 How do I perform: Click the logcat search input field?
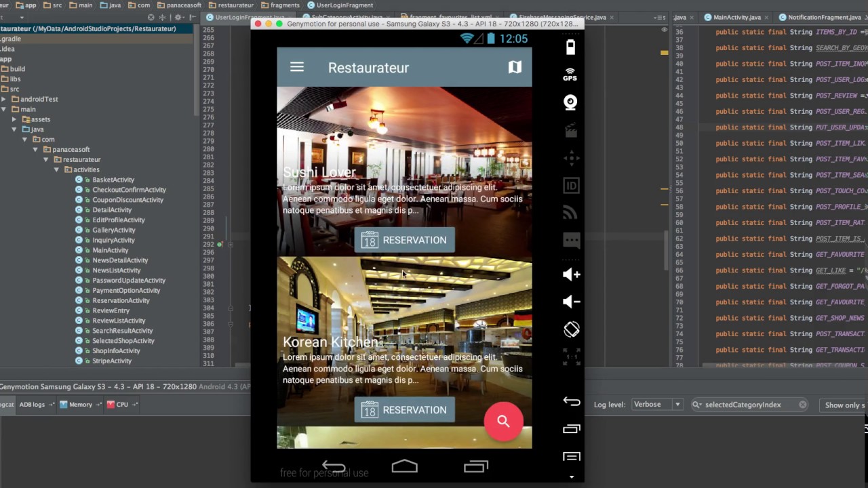pos(749,405)
